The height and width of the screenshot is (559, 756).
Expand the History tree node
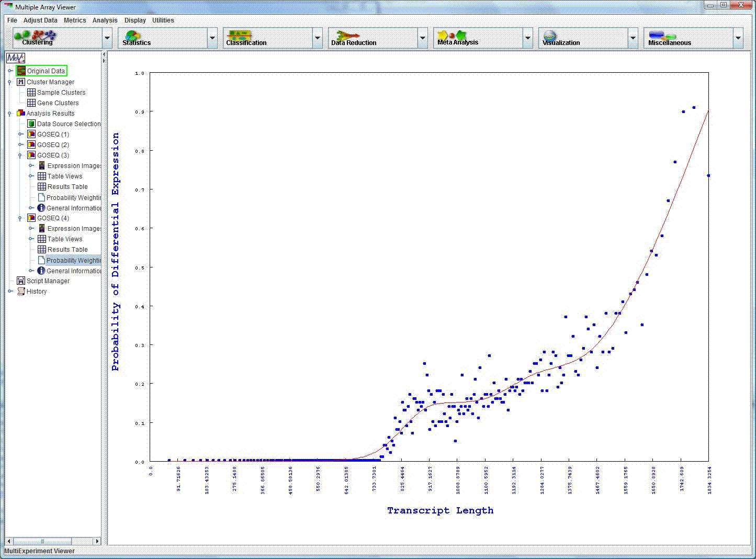pyautogui.click(x=10, y=292)
